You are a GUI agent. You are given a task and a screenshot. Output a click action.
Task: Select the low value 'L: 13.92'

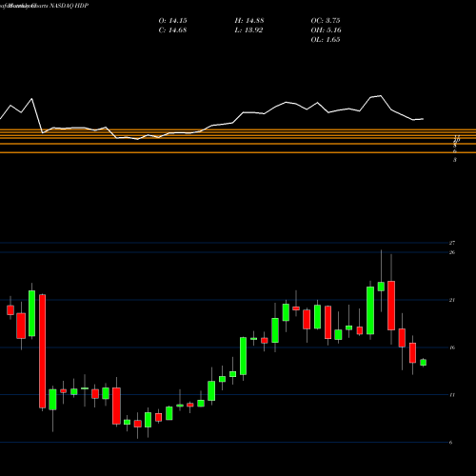pyautogui.click(x=248, y=30)
